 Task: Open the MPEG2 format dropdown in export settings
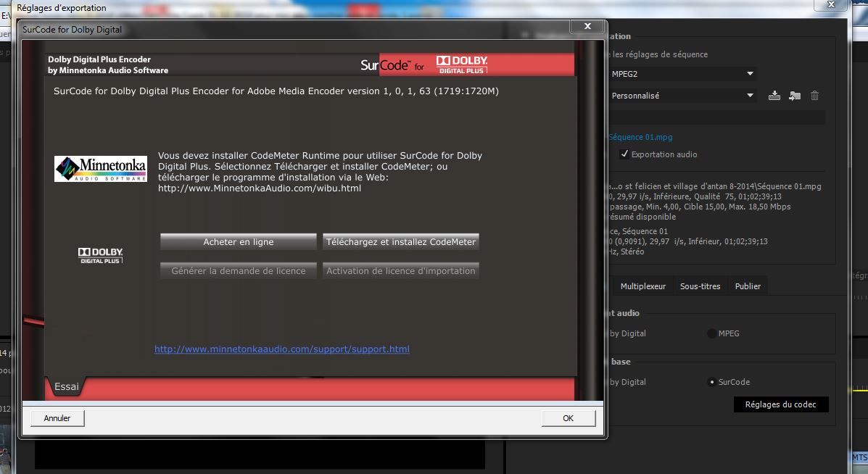(682, 73)
